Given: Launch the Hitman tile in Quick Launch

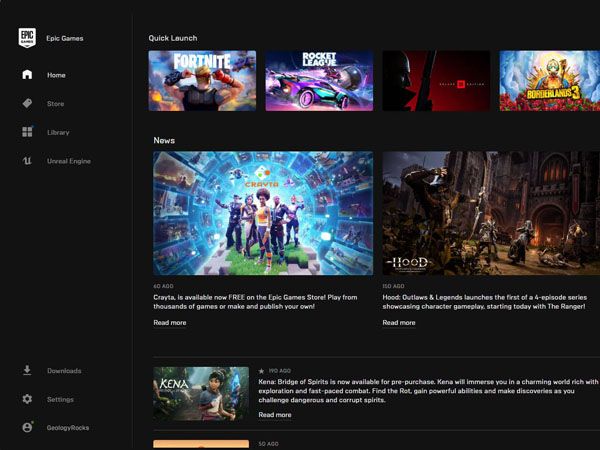Looking at the screenshot, I should coord(436,81).
